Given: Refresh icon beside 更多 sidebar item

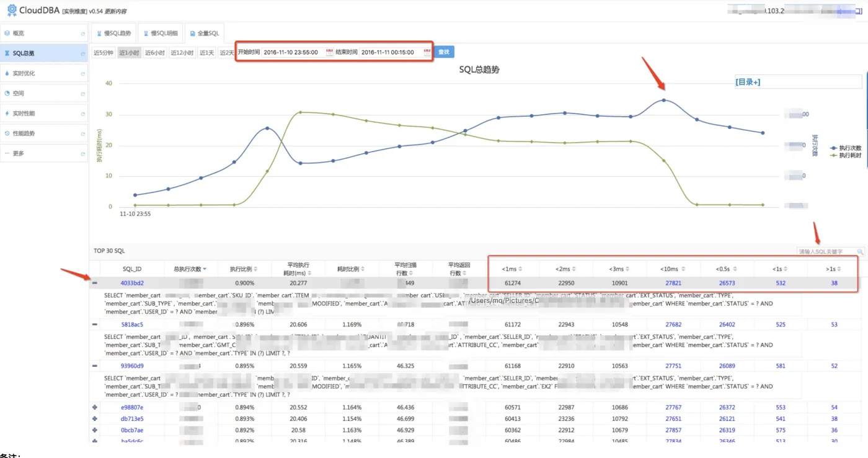Looking at the screenshot, I should [x=83, y=154].
